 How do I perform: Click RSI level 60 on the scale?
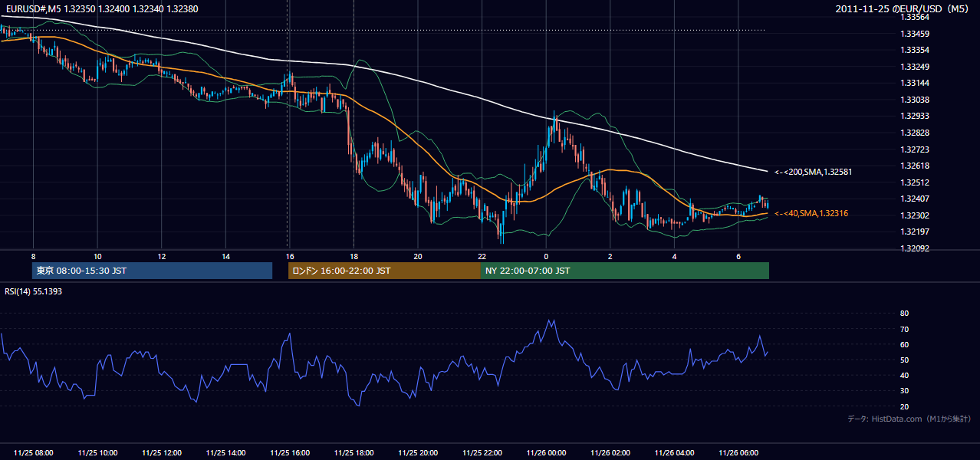click(x=904, y=344)
